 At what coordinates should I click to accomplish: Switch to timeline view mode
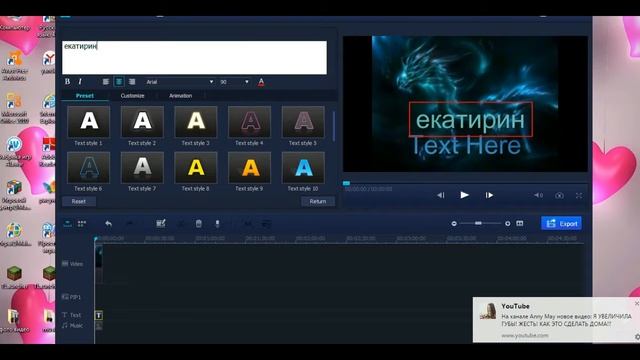(x=68, y=224)
